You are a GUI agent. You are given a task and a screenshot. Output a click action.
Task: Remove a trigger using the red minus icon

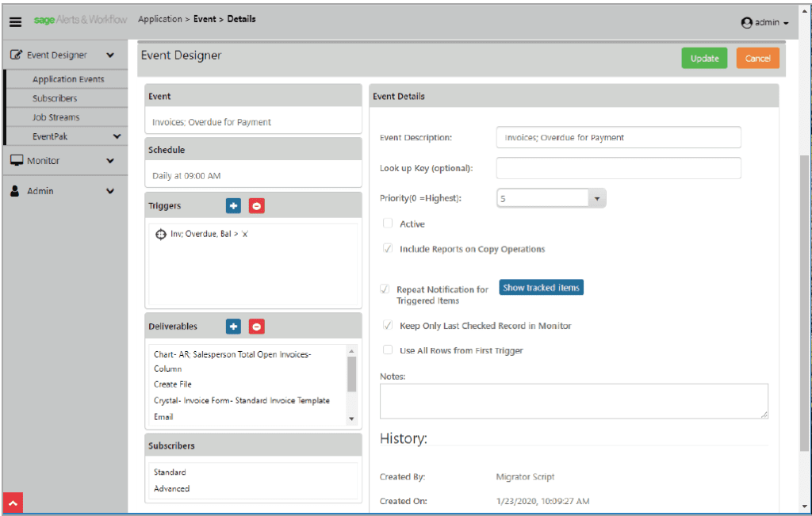256,205
